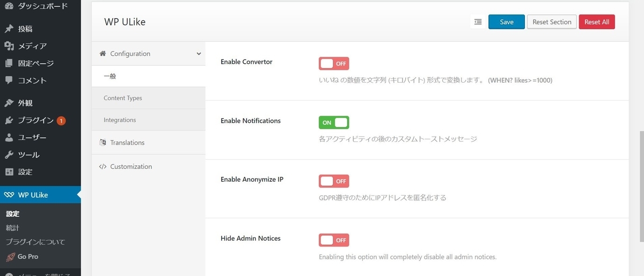644x276 pixels.
Task: Turn on the Enable Convertor switch
Action: coord(334,64)
